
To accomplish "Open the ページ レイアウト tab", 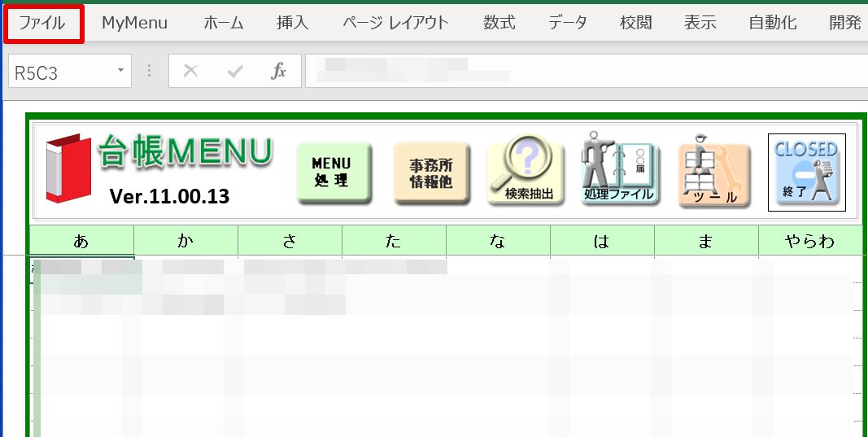I will coord(395,24).
